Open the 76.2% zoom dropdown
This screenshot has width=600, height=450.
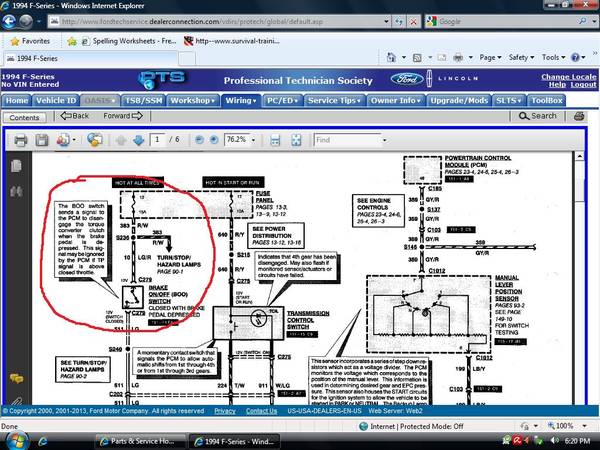253,140
